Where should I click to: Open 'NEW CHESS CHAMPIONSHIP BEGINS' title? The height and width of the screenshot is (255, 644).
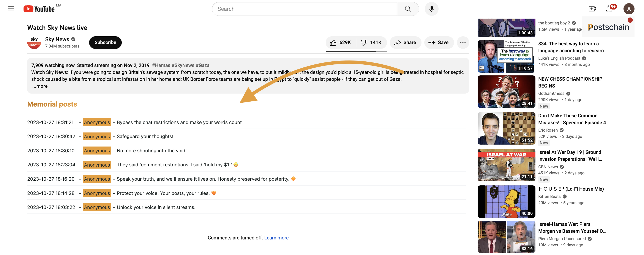(570, 82)
